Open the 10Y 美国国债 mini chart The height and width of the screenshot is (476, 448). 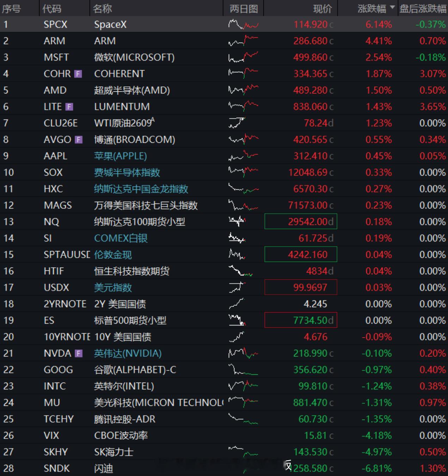pos(236,337)
